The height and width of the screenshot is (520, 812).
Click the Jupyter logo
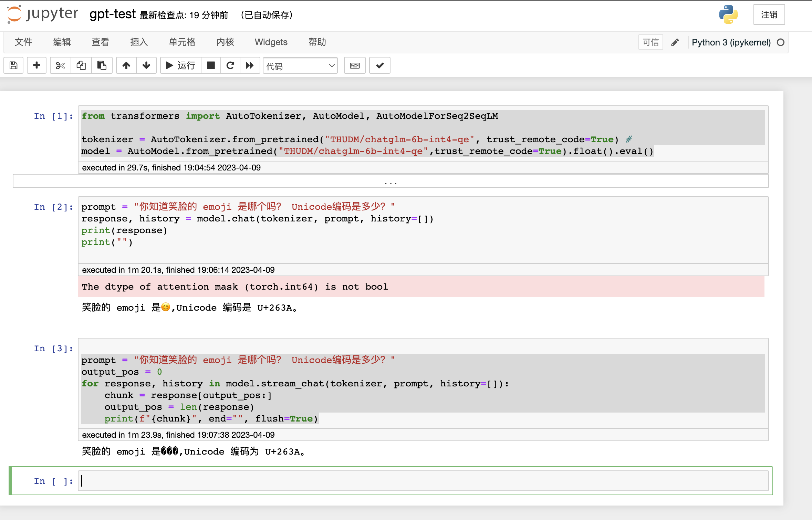pos(43,14)
